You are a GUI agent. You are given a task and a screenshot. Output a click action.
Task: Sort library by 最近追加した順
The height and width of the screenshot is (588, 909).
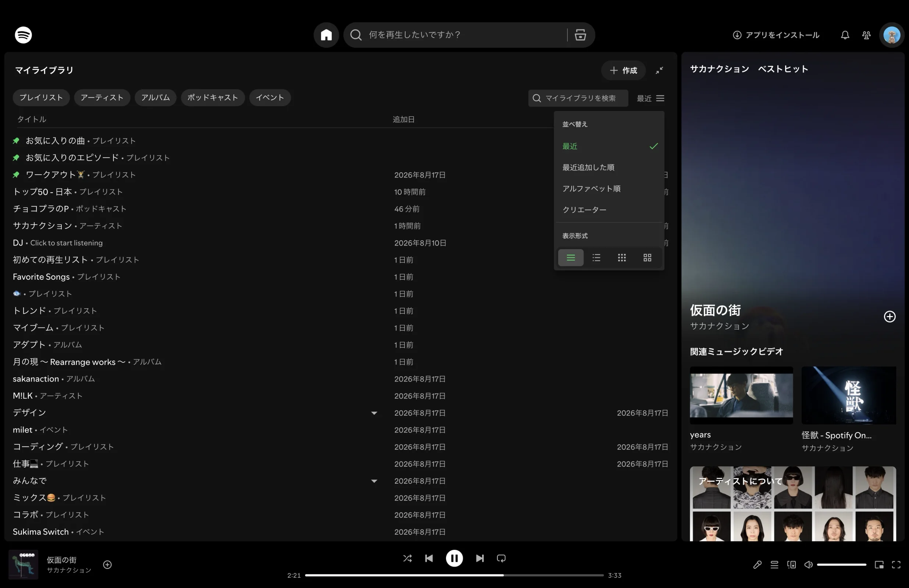point(609,167)
